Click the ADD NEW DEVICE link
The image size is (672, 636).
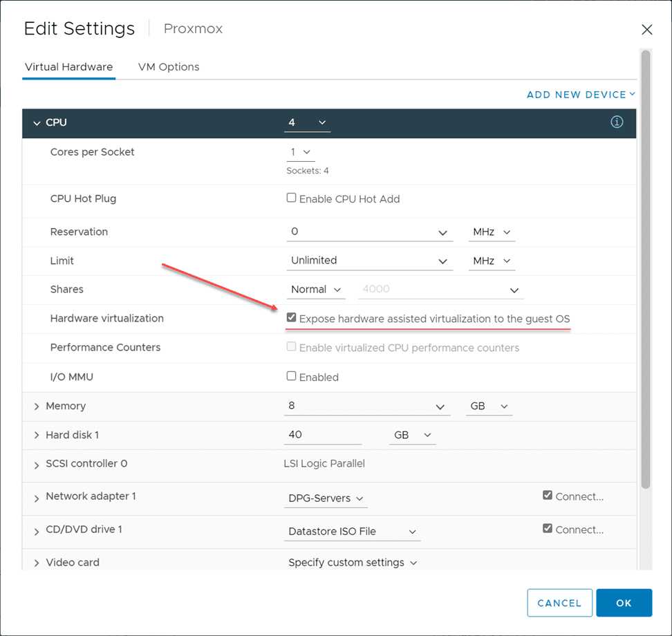click(580, 95)
